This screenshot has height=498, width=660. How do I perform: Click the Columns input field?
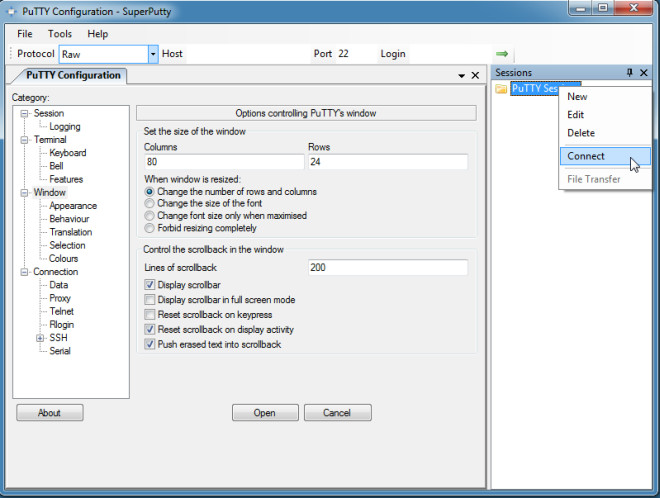click(224, 162)
